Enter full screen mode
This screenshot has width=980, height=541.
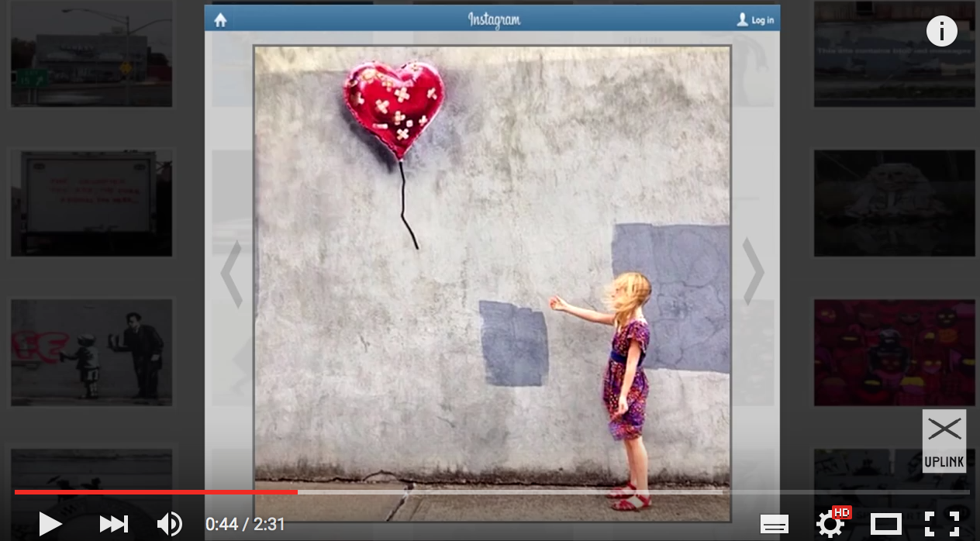[x=942, y=524]
